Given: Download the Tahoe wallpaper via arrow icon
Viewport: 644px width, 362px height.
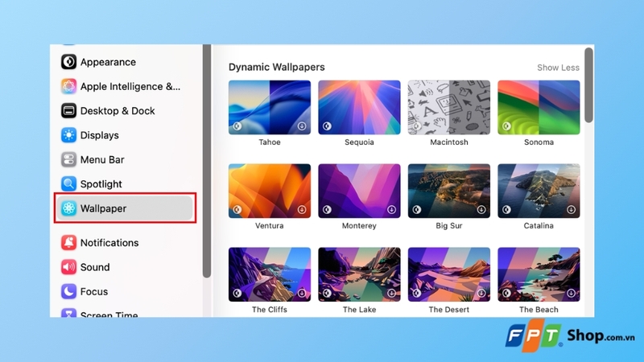Looking at the screenshot, I should click(x=302, y=126).
